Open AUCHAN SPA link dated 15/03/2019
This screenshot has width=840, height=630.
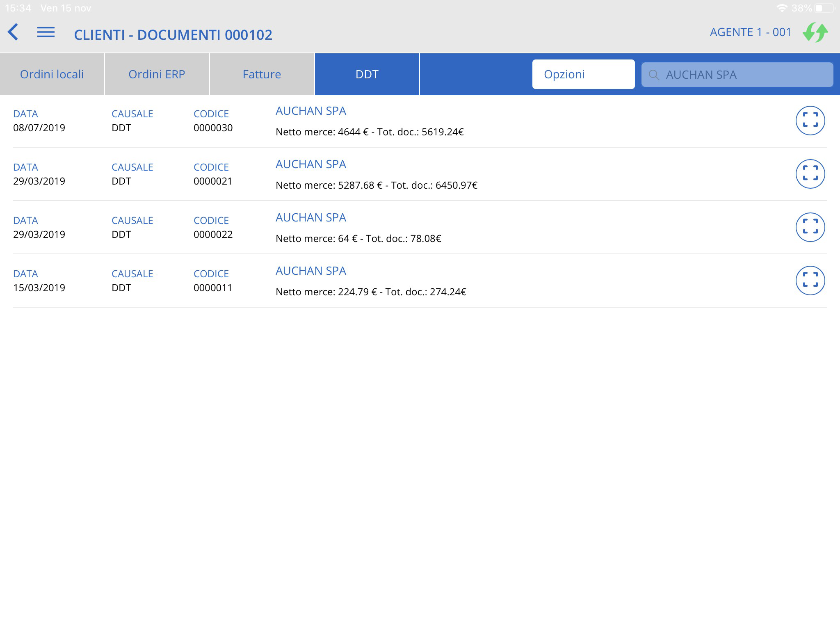[310, 271]
